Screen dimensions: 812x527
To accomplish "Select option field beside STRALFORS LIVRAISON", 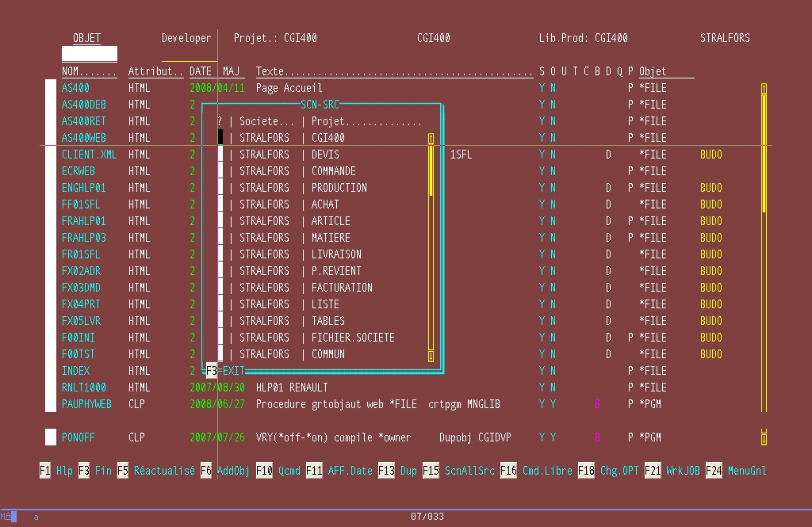I will click(220, 254).
